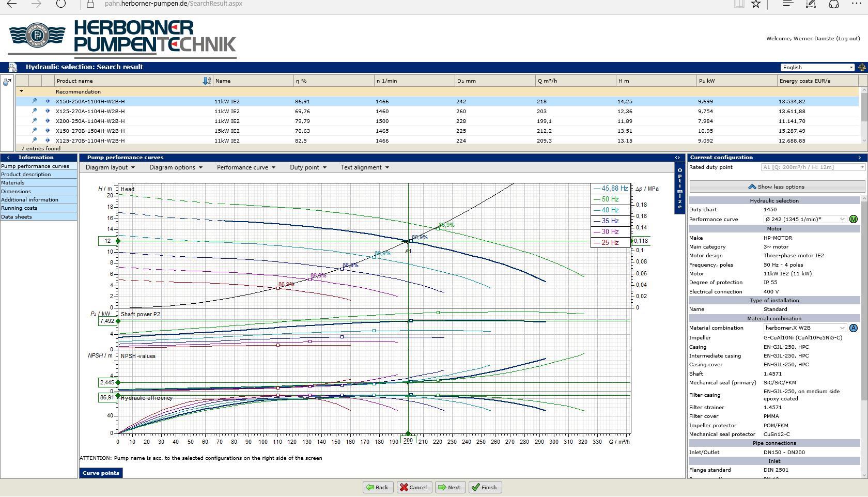Image resolution: width=868 pixels, height=497 pixels.
Task: Select Running costs tab
Action: click(x=39, y=208)
